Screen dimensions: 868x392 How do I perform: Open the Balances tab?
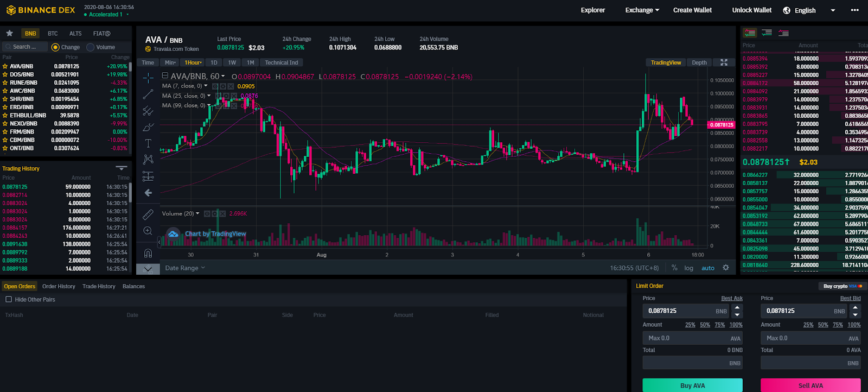[133, 286]
